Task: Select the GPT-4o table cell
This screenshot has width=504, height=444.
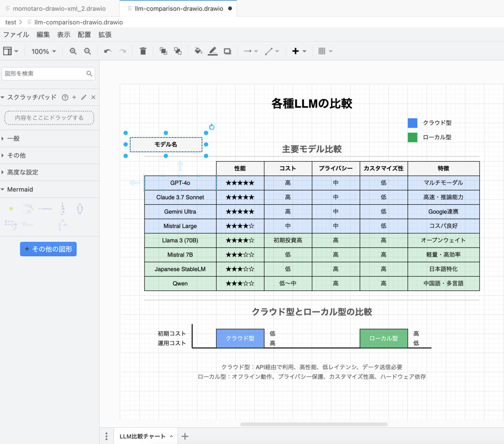Action: [x=180, y=183]
